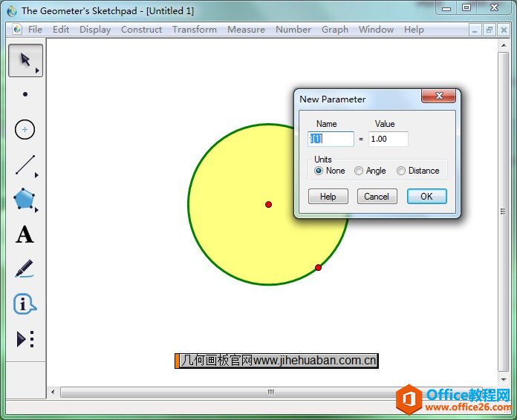Open the Window menu
The height and width of the screenshot is (420, 517).
(376, 30)
